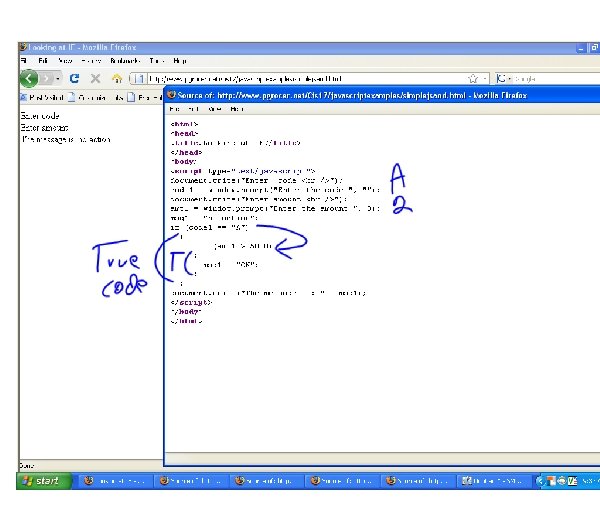The height and width of the screenshot is (512, 600).
Task: Go back with the green Back arrow
Action: (x=29, y=78)
